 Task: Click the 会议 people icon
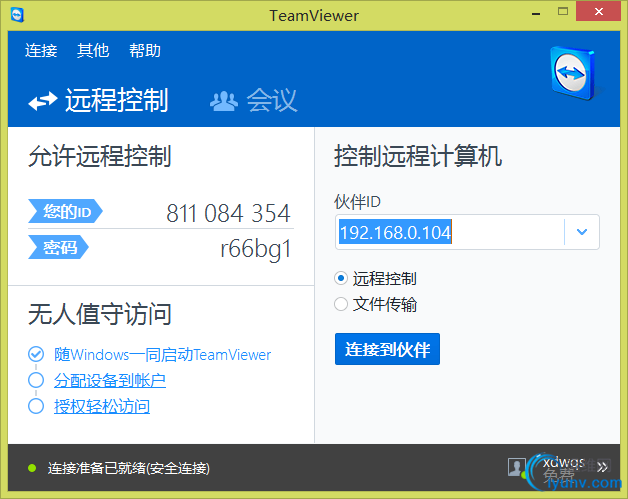224,101
